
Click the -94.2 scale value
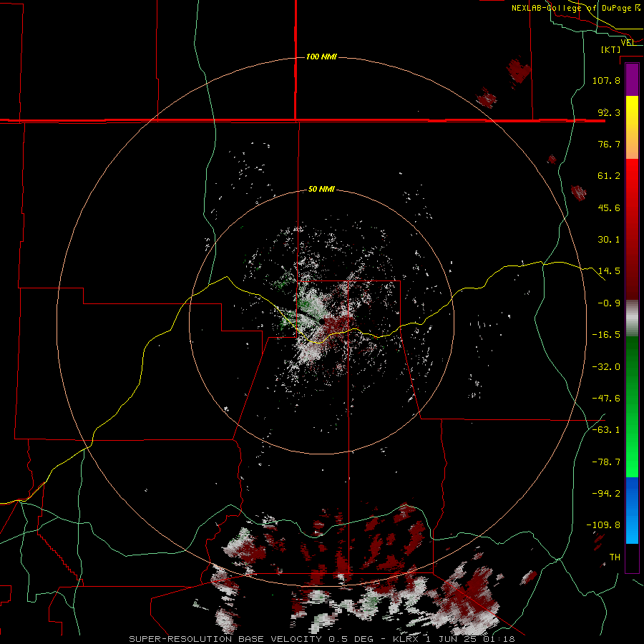click(606, 493)
